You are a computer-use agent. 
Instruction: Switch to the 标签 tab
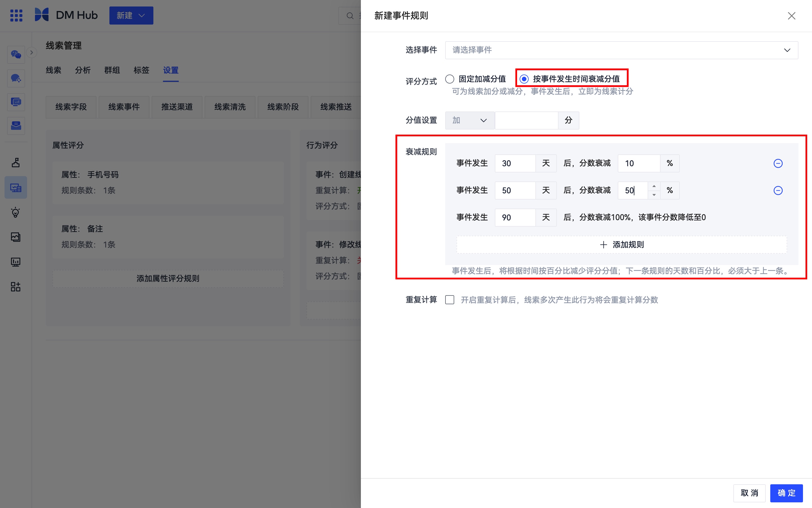pos(141,70)
